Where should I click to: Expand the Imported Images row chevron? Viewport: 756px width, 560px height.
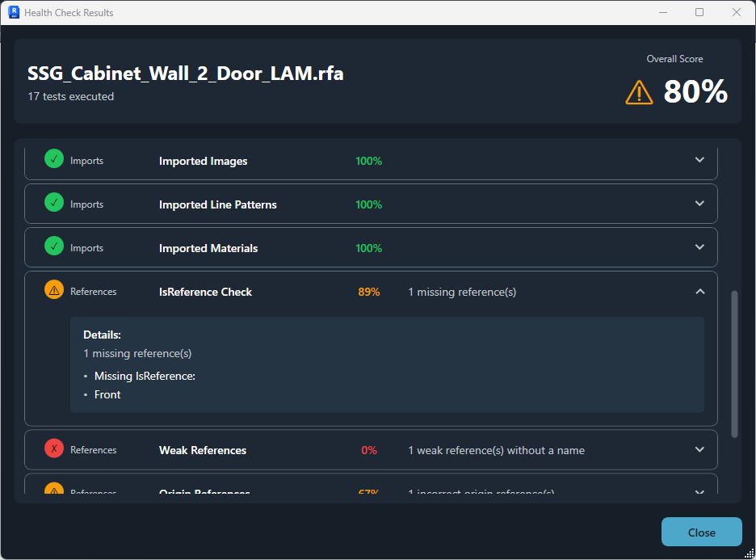click(699, 160)
